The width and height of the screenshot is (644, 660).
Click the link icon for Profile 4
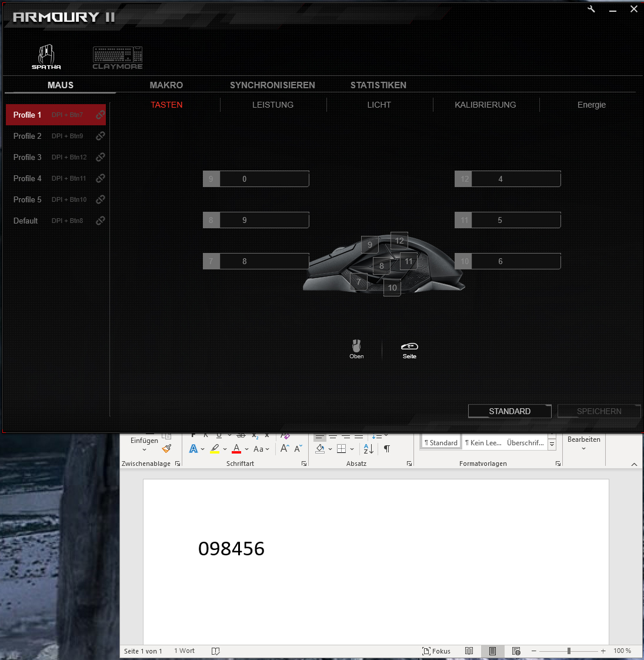(100, 178)
